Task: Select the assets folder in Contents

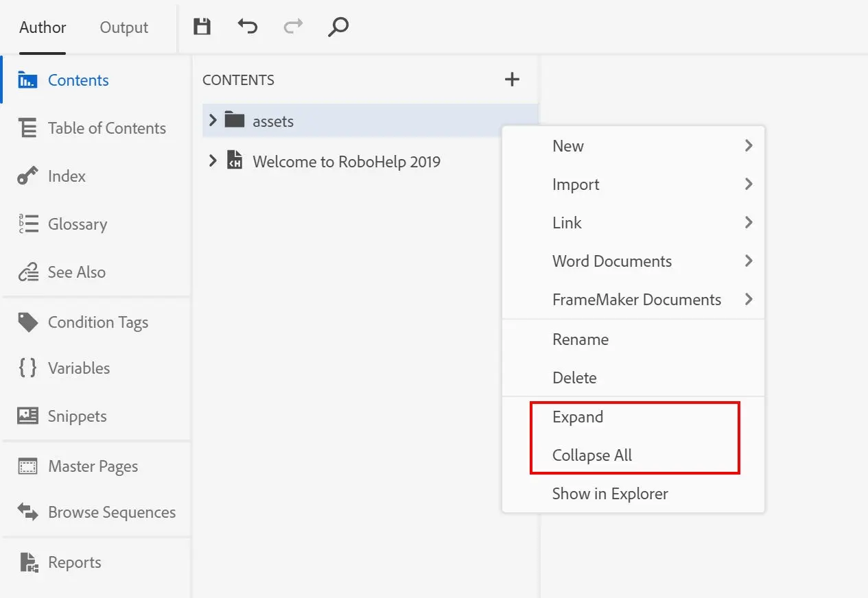Action: (x=274, y=120)
